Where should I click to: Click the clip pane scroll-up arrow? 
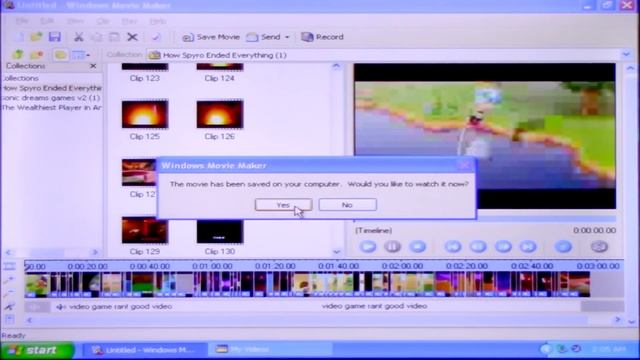pyautogui.click(x=336, y=67)
